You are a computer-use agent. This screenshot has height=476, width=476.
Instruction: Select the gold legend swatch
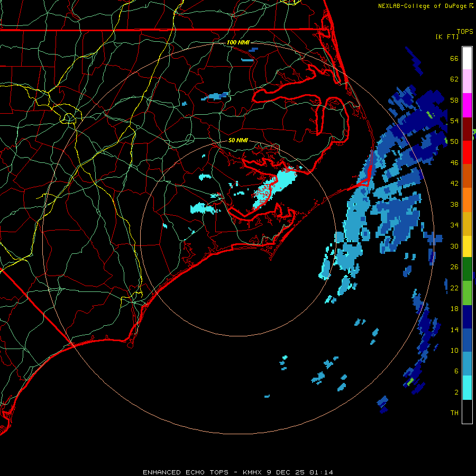(467, 224)
